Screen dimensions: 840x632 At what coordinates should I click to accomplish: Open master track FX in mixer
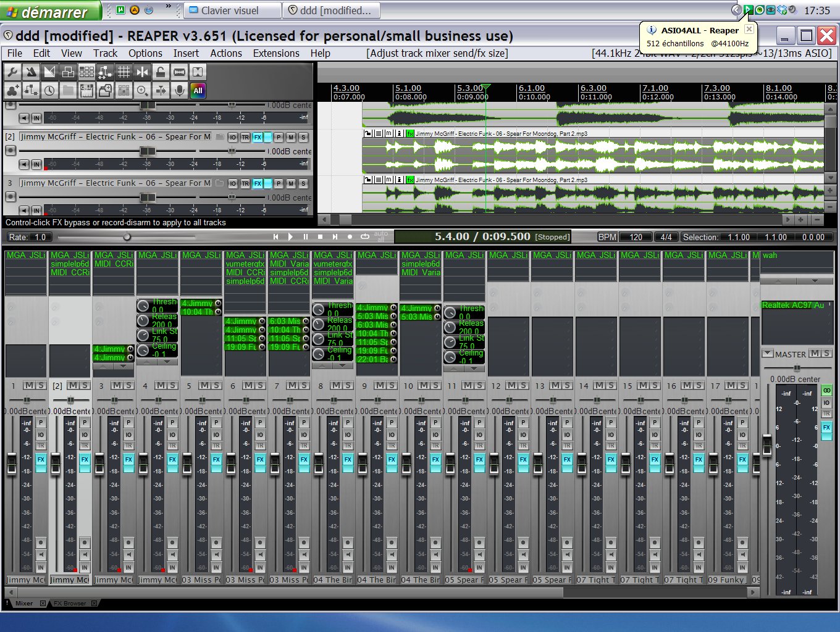(826, 427)
